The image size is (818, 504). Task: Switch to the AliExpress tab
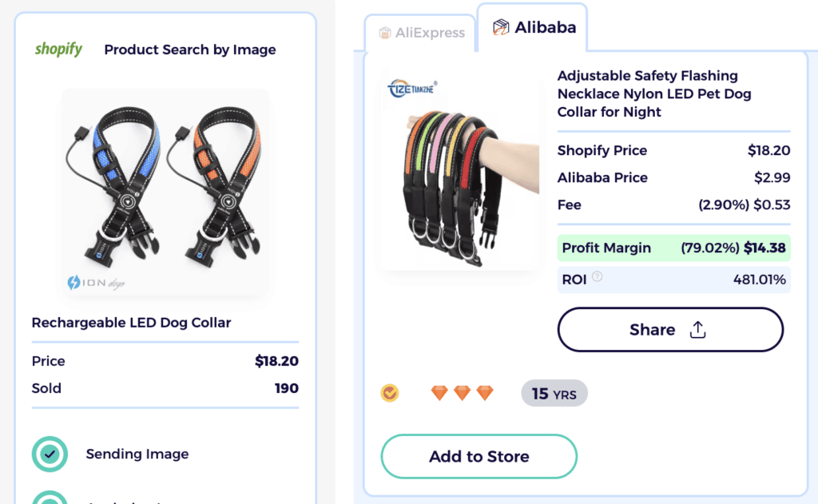pyautogui.click(x=419, y=33)
